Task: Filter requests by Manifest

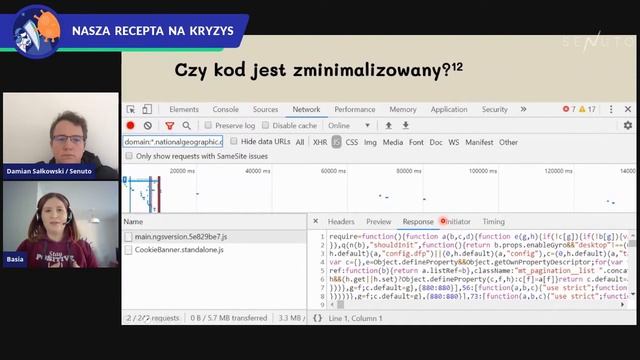Action: click(x=479, y=142)
